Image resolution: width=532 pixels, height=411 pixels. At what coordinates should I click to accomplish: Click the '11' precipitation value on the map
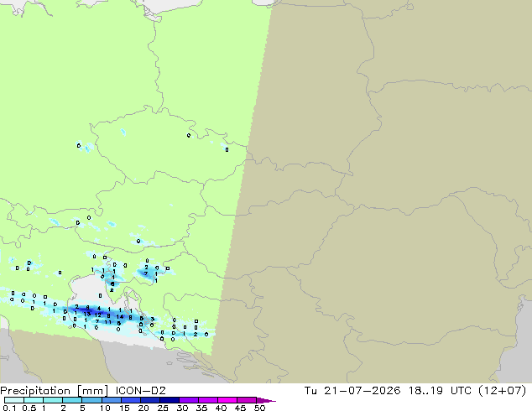108,322
